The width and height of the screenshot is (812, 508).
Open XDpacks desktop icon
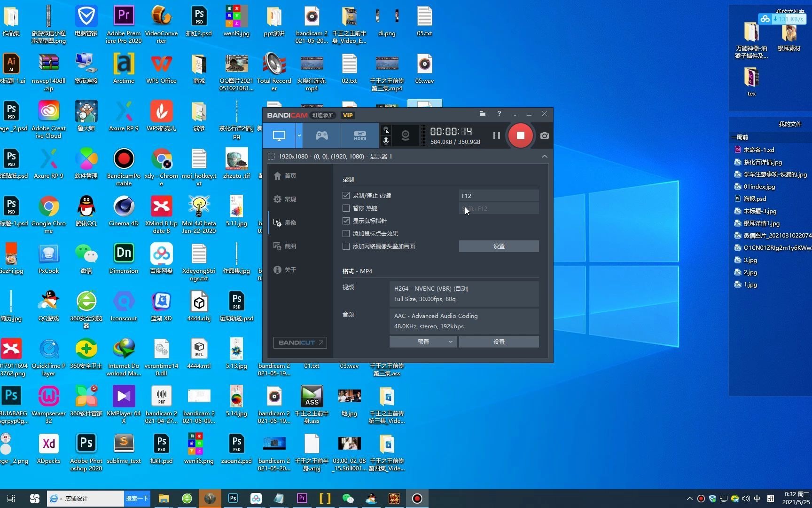[x=48, y=449]
